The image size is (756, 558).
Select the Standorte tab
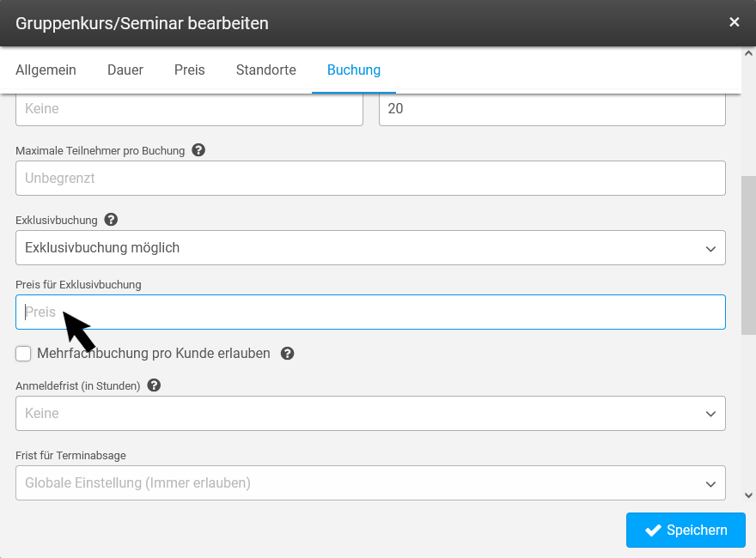coord(265,70)
